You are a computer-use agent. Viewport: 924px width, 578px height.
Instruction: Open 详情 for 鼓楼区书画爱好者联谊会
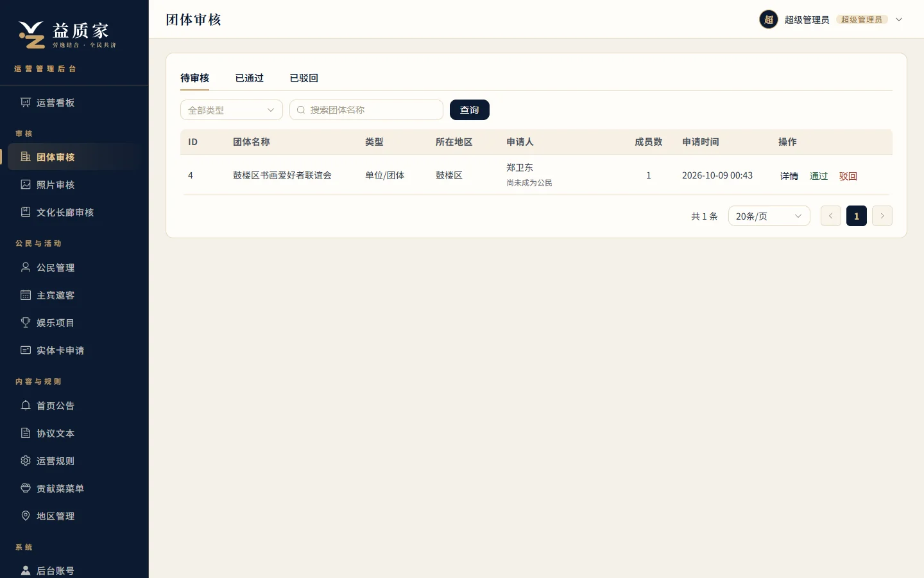point(789,176)
